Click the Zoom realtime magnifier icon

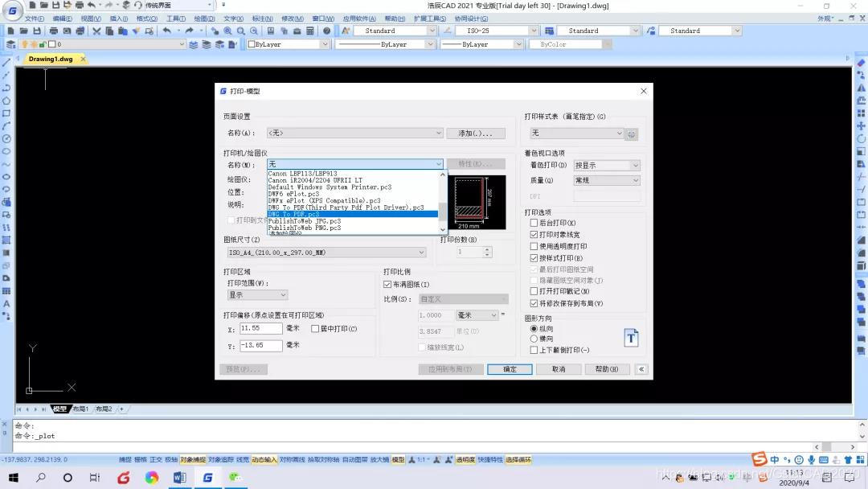[x=227, y=31]
